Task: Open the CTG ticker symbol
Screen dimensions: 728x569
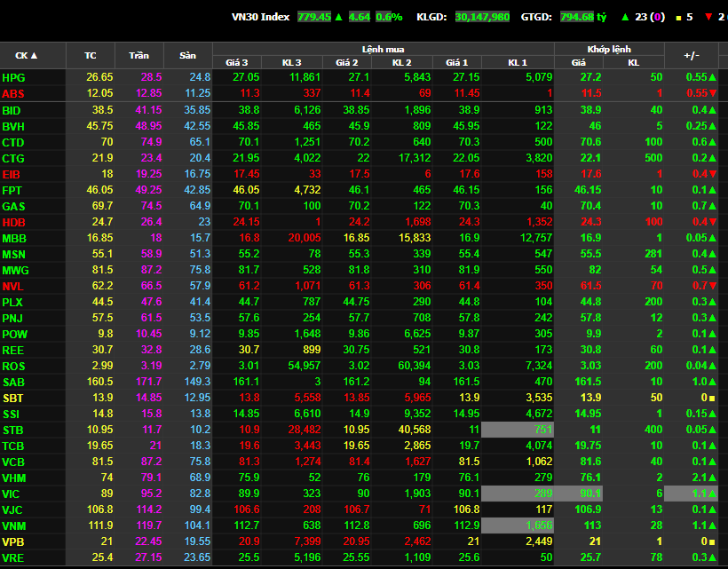Action: (x=13, y=159)
